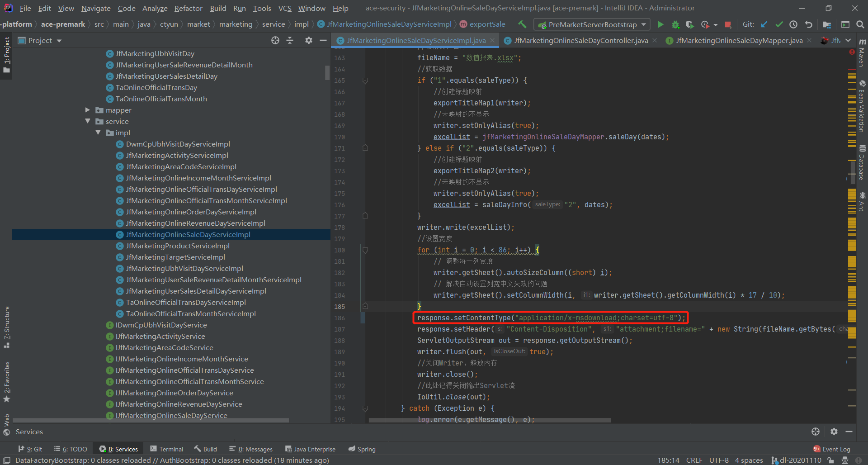The image size is (868, 465).
Task: Open the Terminal tool window
Action: pyautogui.click(x=167, y=449)
